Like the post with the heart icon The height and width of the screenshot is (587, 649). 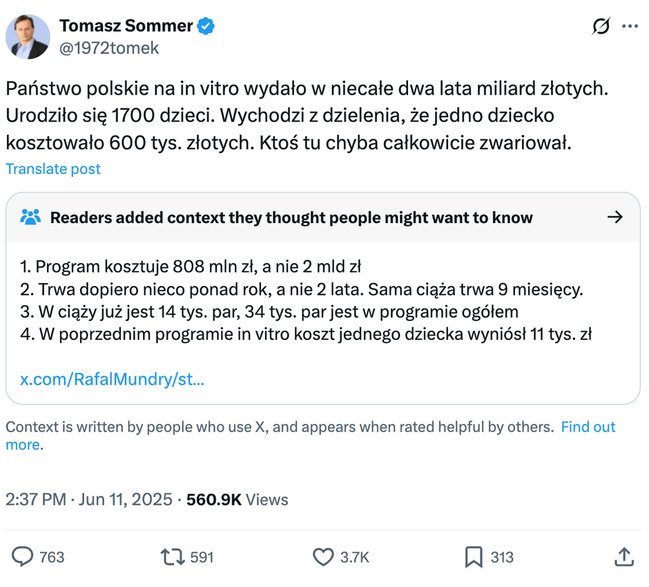[x=323, y=557]
